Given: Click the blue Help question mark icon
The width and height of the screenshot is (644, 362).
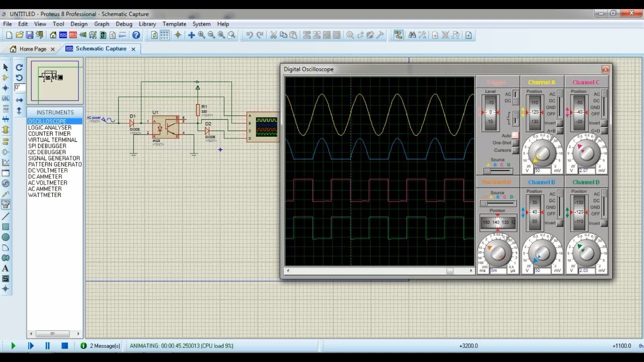Looking at the screenshot, I should [x=136, y=35].
